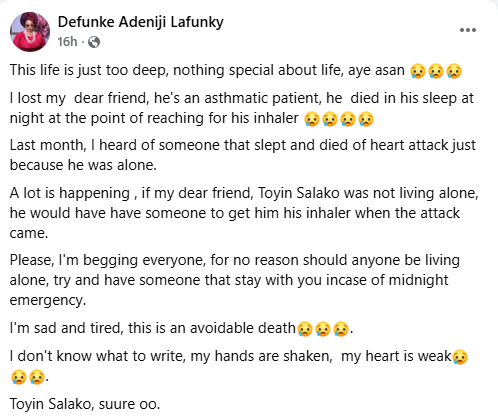The width and height of the screenshot is (498, 418).
Task: Open the three-dot post options menu
Action: click(x=468, y=30)
